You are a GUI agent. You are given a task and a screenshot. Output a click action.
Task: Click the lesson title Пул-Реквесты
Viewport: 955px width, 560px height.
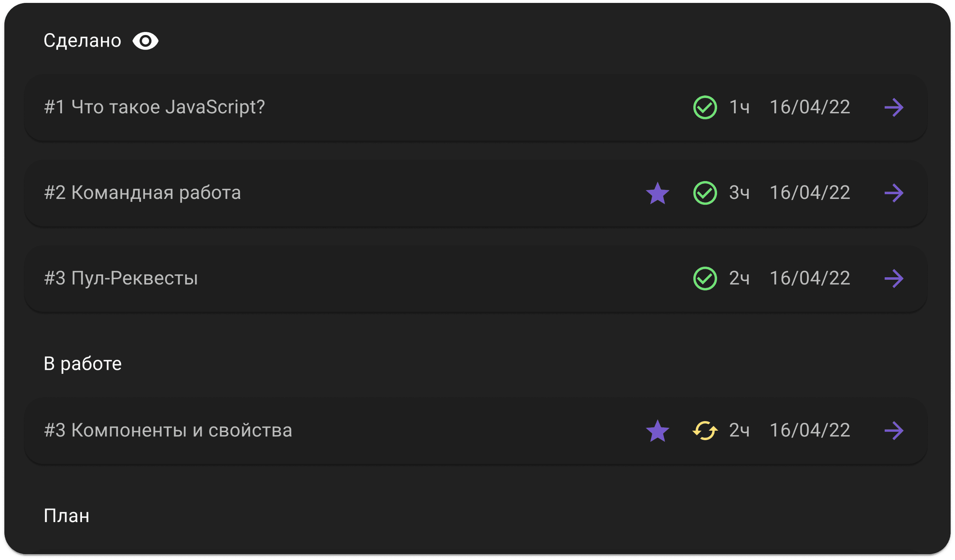[x=121, y=278]
